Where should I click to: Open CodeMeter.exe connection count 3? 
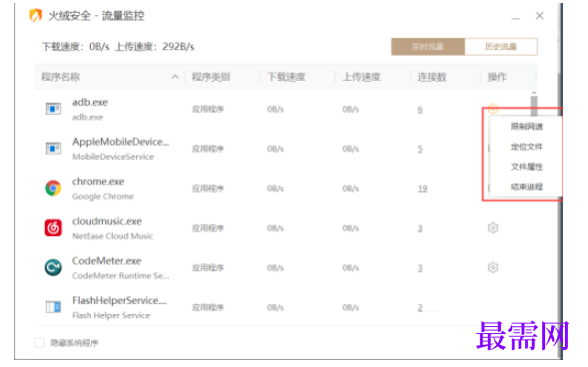tap(420, 267)
